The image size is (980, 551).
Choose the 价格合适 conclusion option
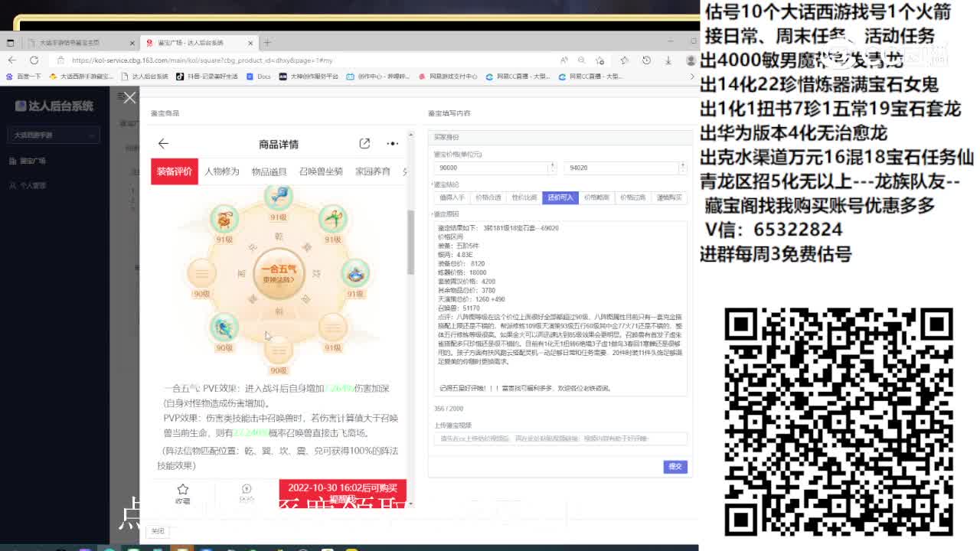[x=488, y=197]
